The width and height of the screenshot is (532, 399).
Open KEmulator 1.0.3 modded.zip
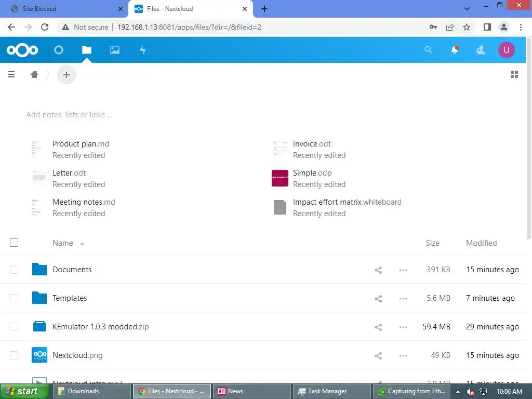(100, 326)
